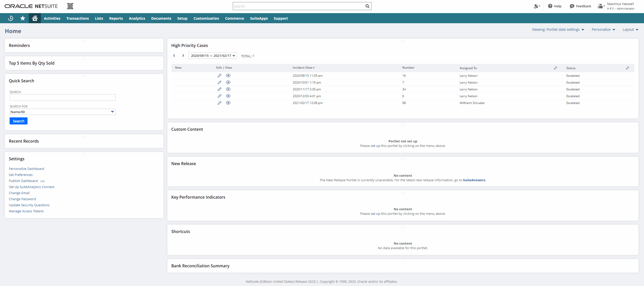Go to next High Priority Cases page

pos(183,56)
